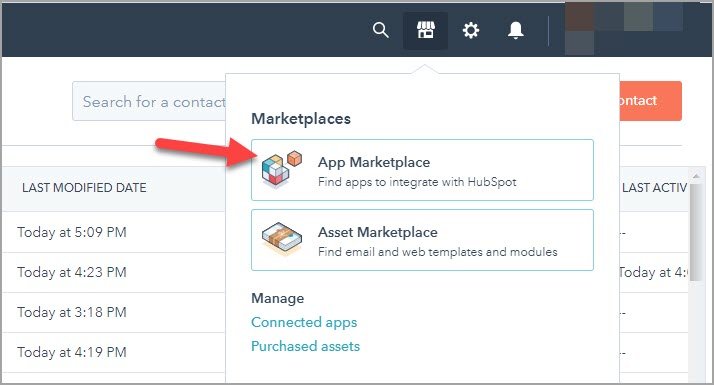Click the 'Find apps to integrate with HubSpot' text
This screenshot has height=385, width=714.
click(x=417, y=182)
